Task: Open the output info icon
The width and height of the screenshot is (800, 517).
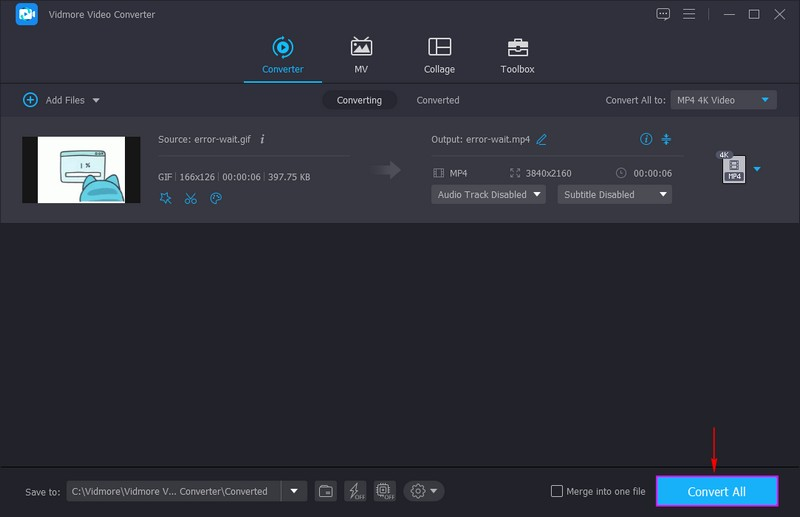Action: click(x=646, y=139)
